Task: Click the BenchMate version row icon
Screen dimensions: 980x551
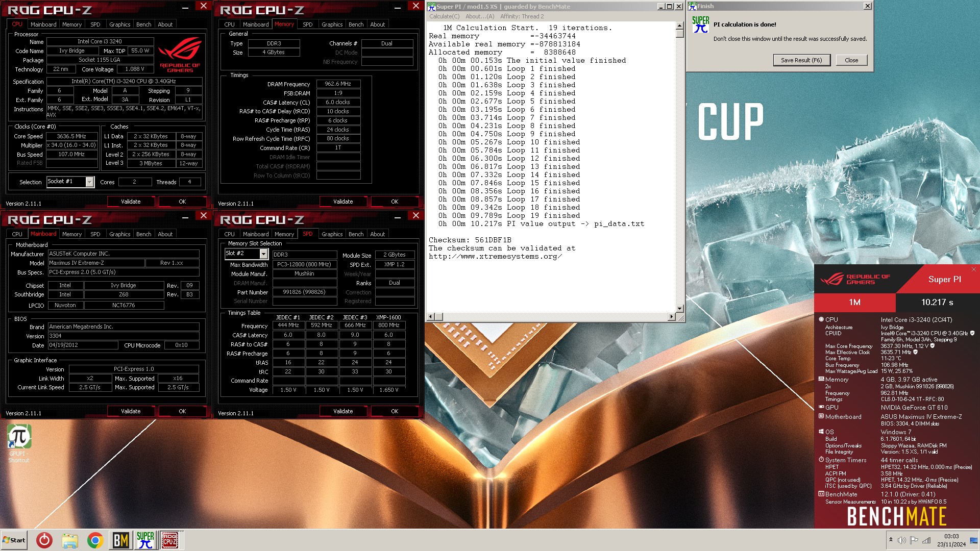Action: 821,494
